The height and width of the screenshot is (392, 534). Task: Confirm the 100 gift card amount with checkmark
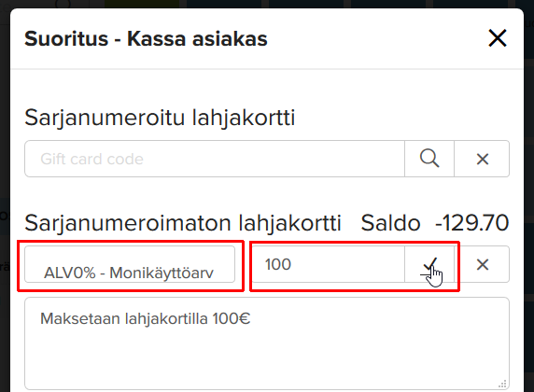point(429,264)
